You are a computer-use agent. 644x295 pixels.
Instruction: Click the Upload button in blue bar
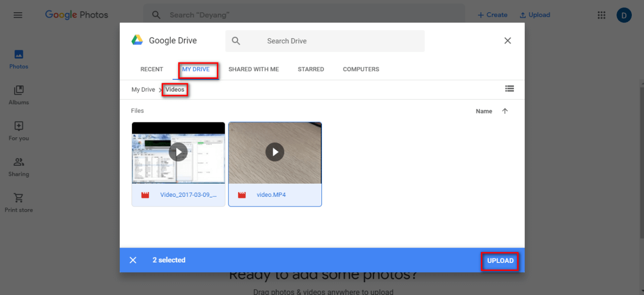coord(500,260)
